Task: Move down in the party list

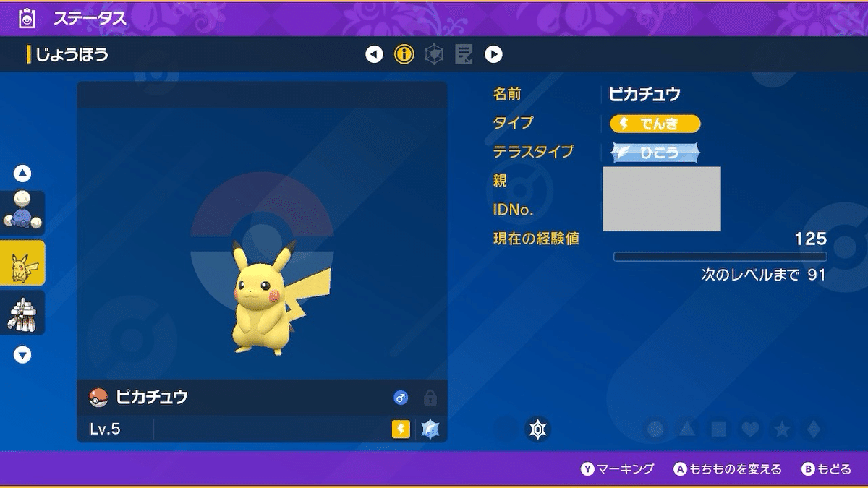Action: [22, 355]
